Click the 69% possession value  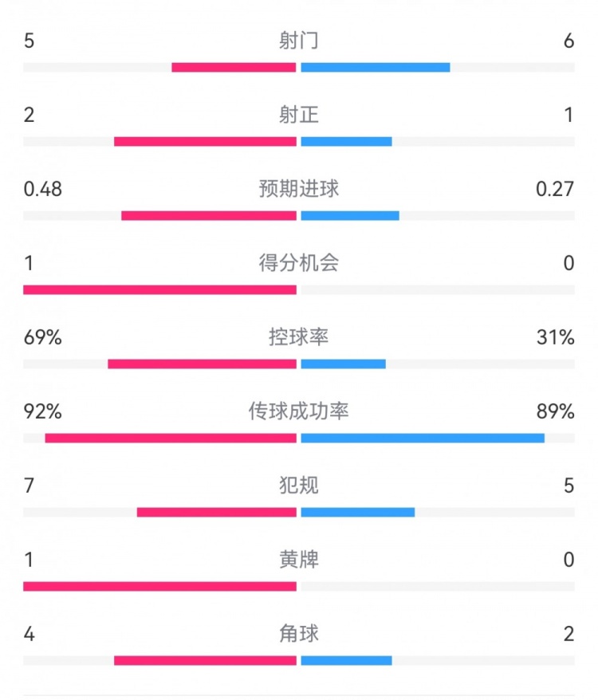tap(43, 337)
